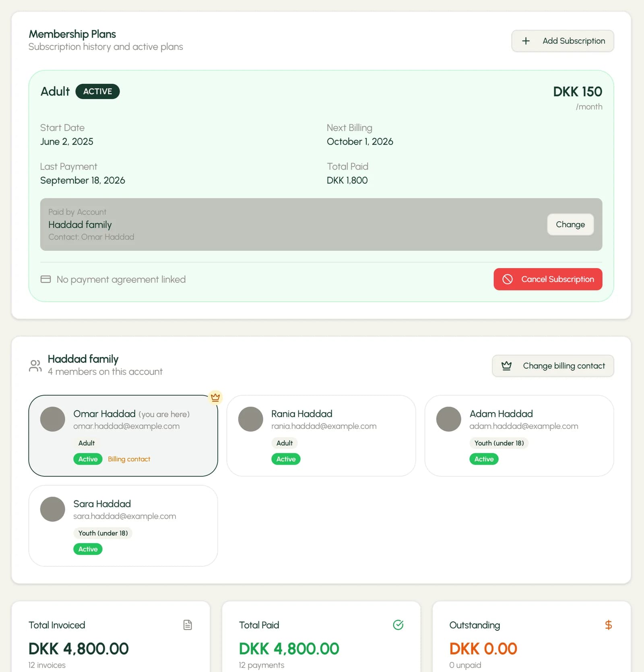Open Change billing contact
The height and width of the screenshot is (672, 644).
tap(553, 366)
